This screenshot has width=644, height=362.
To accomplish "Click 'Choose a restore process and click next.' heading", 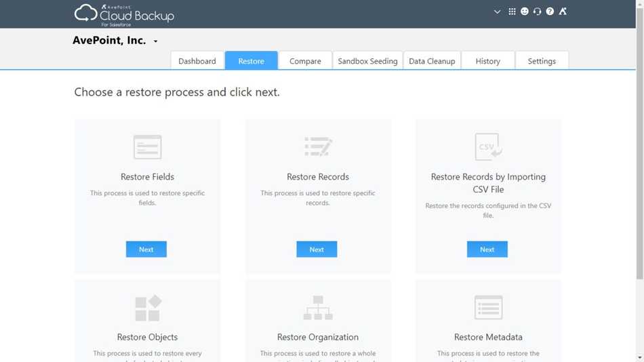I will 177,92.
